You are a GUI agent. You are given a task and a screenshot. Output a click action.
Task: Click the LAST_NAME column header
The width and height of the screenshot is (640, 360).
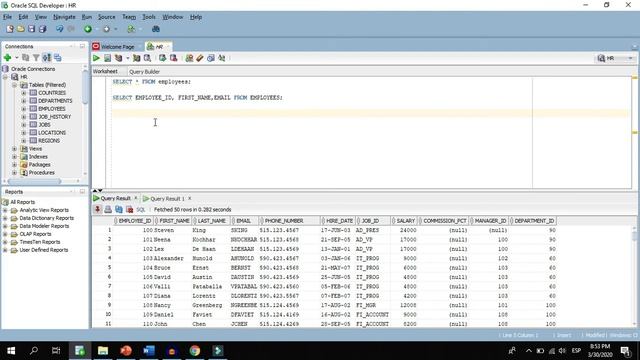pos(211,221)
